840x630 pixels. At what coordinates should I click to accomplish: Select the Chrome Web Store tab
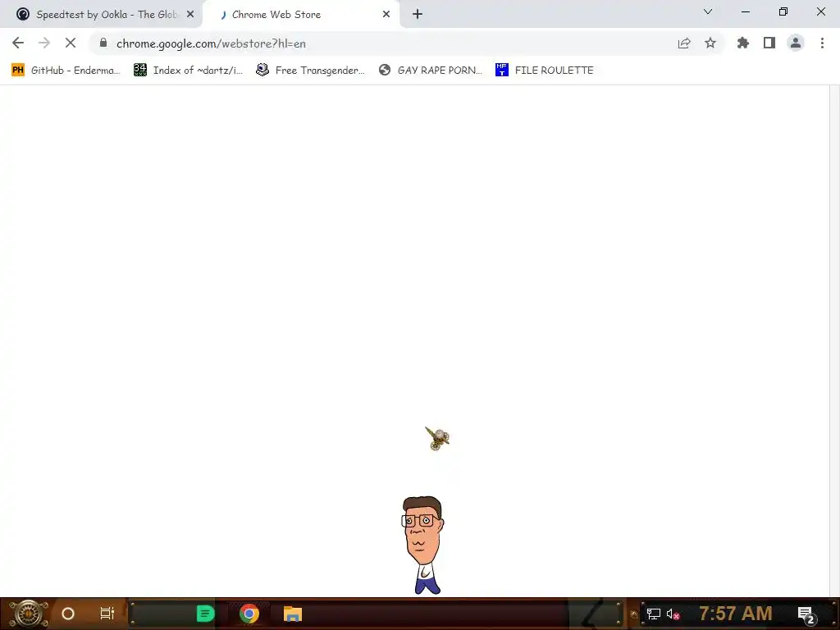coord(301,15)
